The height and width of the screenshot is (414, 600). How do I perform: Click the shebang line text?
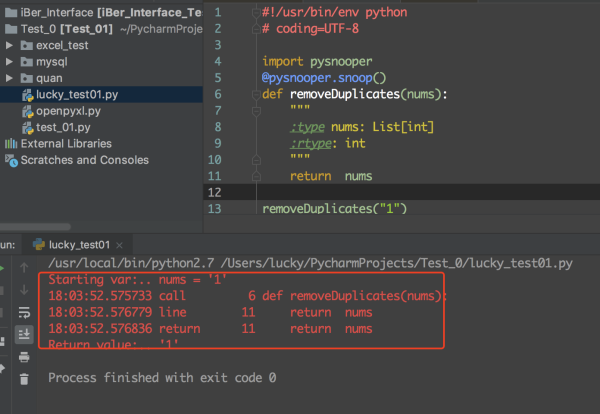point(334,13)
